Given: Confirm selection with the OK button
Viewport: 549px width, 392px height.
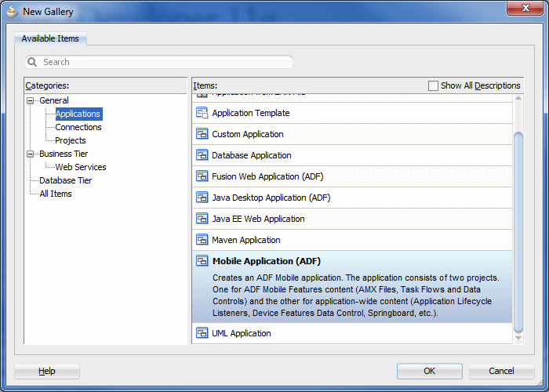Looking at the screenshot, I should tap(429, 371).
